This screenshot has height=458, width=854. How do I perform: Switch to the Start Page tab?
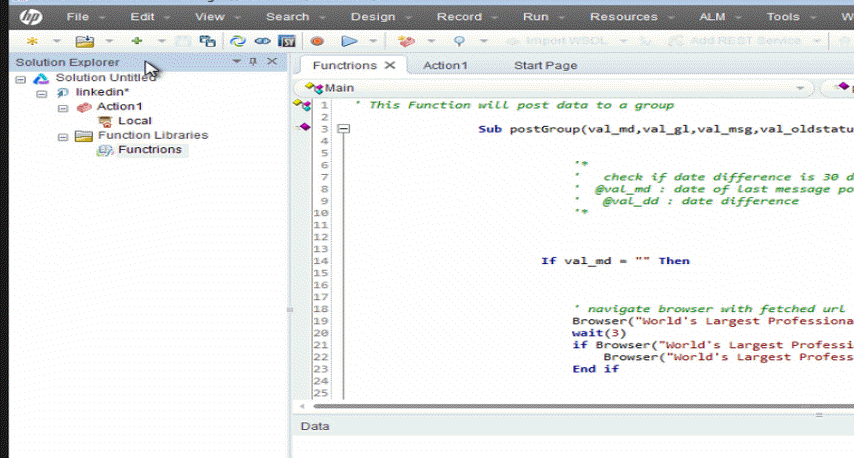(x=545, y=65)
